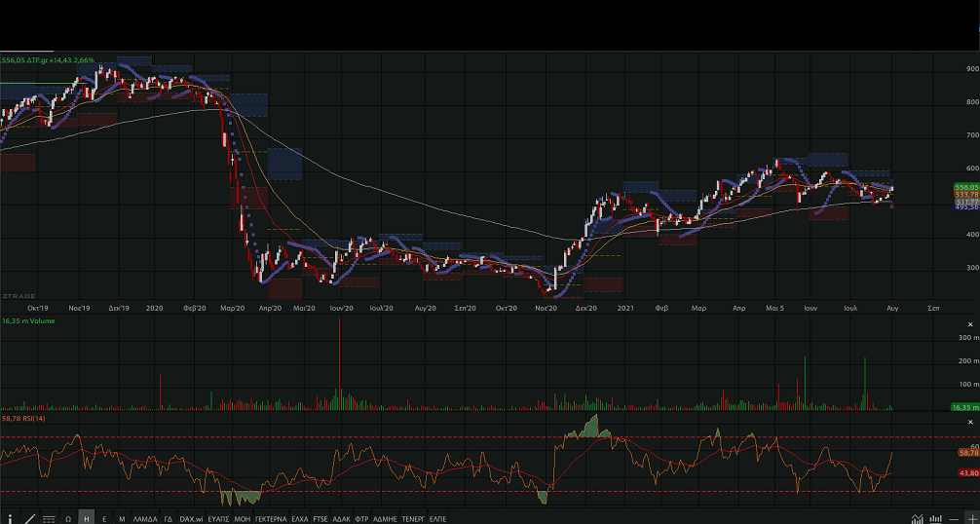This screenshot has width=980, height=524.
Task: Zoom in with the plus icon
Action: pos(971,518)
